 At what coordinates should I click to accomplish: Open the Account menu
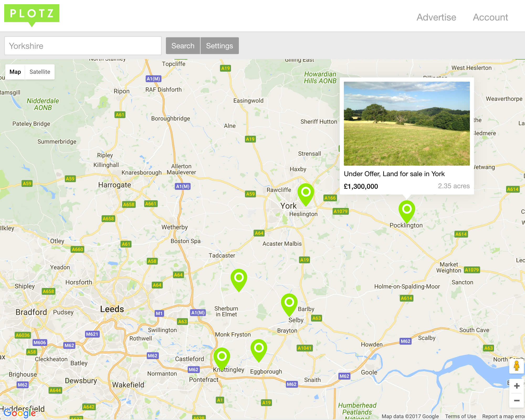coord(490,17)
